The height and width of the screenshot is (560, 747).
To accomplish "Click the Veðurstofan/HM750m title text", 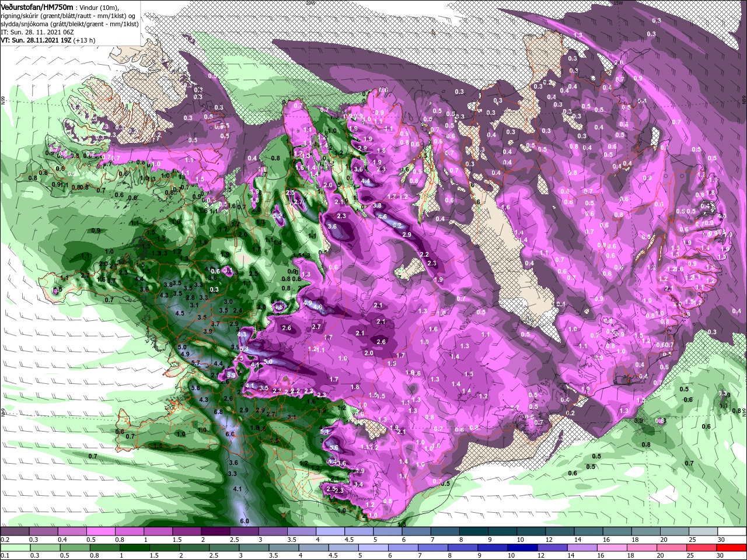I will [x=37, y=6].
